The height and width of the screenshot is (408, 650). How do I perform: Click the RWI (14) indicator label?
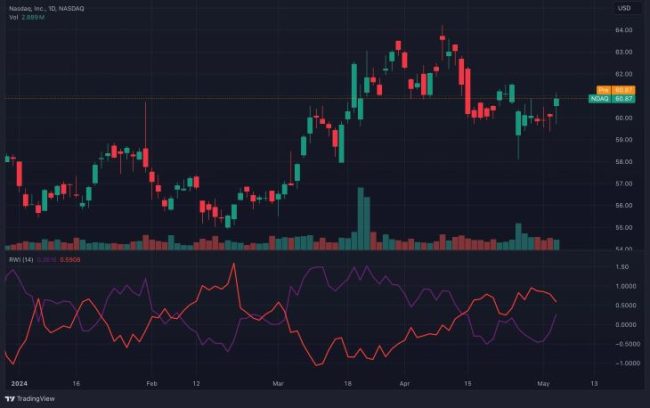(x=19, y=260)
